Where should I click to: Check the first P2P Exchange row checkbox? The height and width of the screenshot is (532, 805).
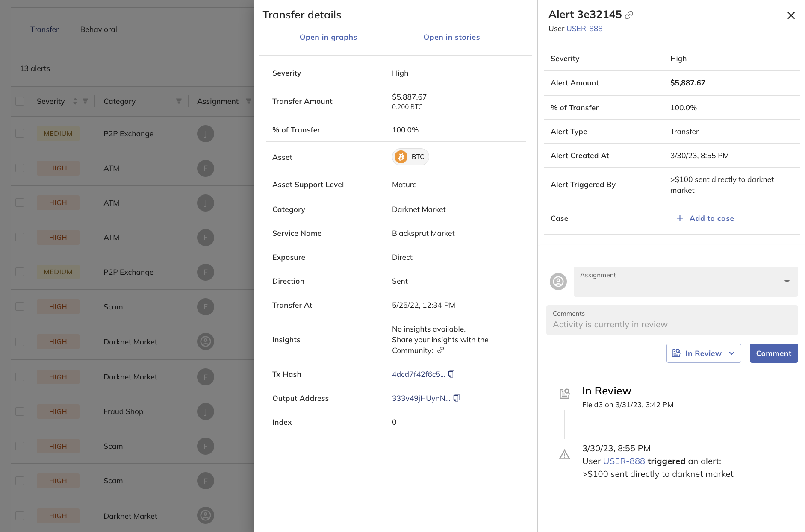(x=20, y=133)
